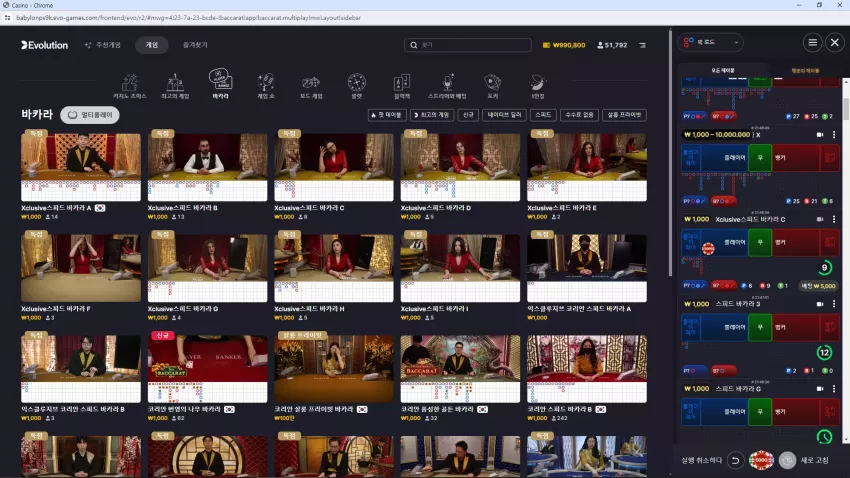Switch to the 즐겨찾기 favorites tab
Viewport: 850px width, 478px height.
[195, 45]
